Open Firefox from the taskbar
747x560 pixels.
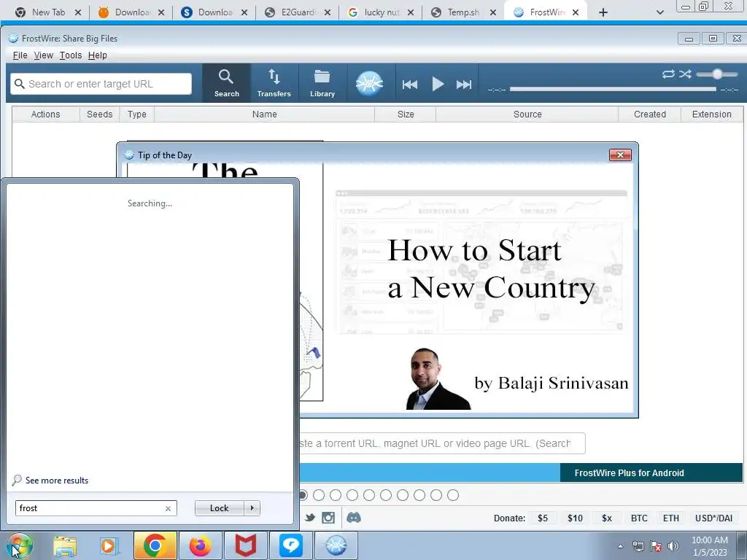[200, 545]
